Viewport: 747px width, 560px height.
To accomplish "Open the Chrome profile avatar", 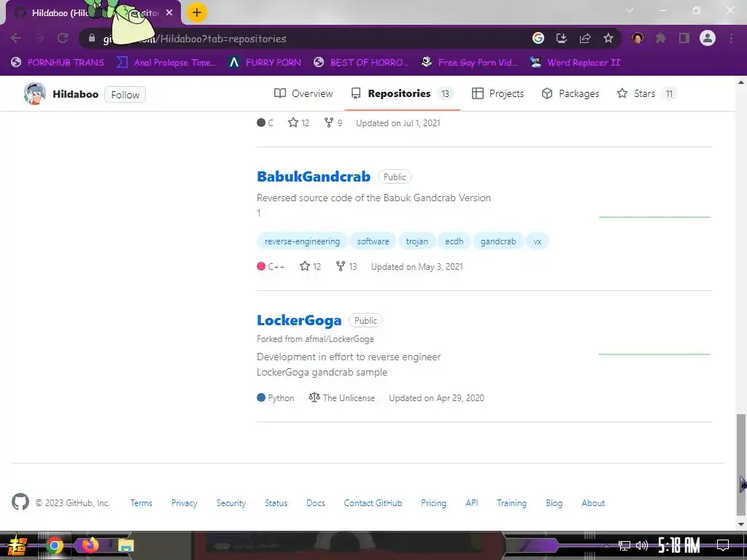I will coord(708,38).
